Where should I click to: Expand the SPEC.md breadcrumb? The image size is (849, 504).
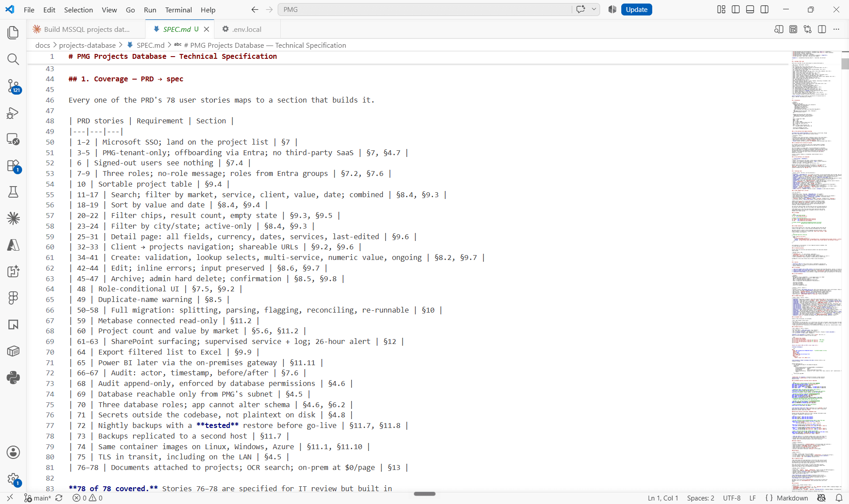[x=150, y=45]
